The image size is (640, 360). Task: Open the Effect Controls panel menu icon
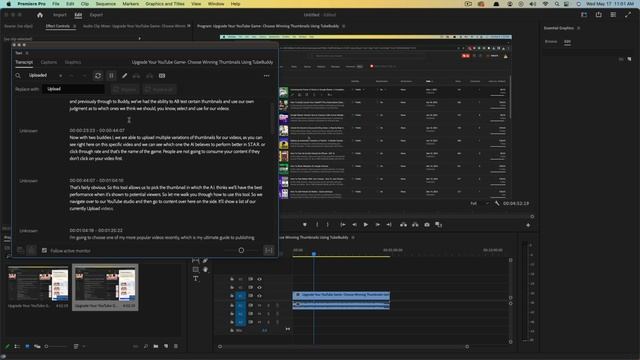[74, 26]
